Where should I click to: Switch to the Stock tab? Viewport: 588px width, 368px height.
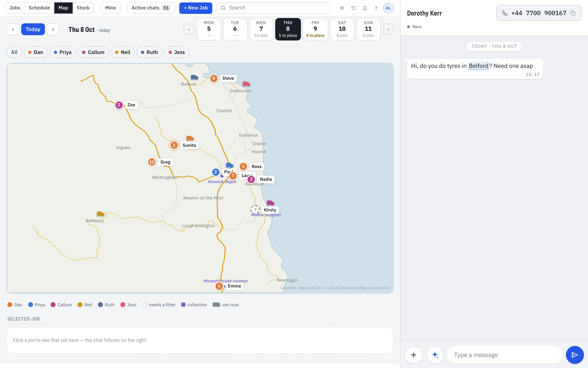(x=83, y=8)
